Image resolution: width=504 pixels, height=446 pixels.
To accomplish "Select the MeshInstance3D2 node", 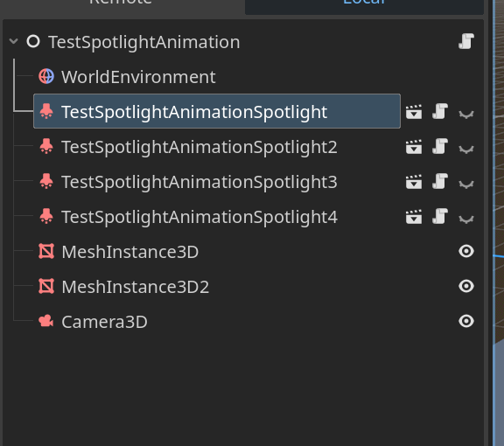I will pos(135,287).
